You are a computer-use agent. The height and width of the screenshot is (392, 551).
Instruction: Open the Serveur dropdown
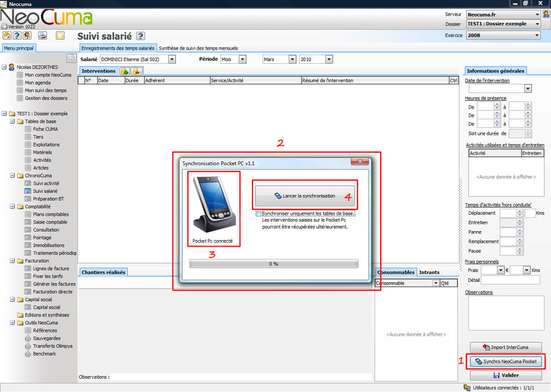pos(537,14)
